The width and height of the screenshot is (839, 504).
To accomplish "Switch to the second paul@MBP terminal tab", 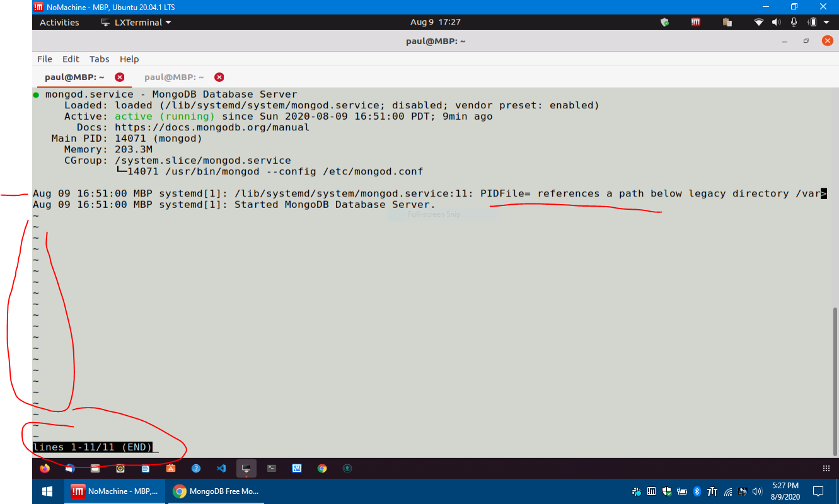I will click(174, 77).
